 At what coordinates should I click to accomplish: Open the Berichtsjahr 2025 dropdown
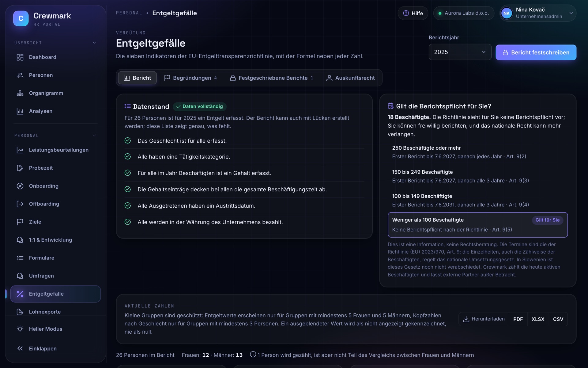[x=460, y=52]
